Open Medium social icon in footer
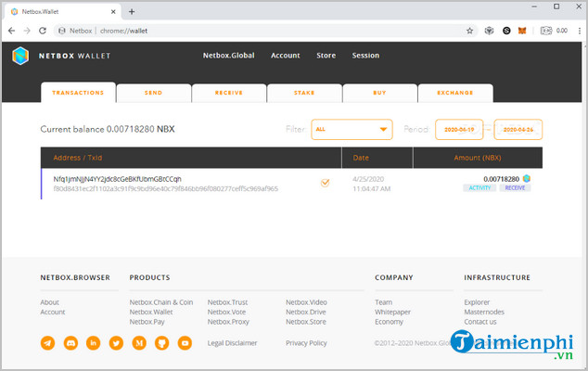The height and width of the screenshot is (371, 588). pos(139,343)
